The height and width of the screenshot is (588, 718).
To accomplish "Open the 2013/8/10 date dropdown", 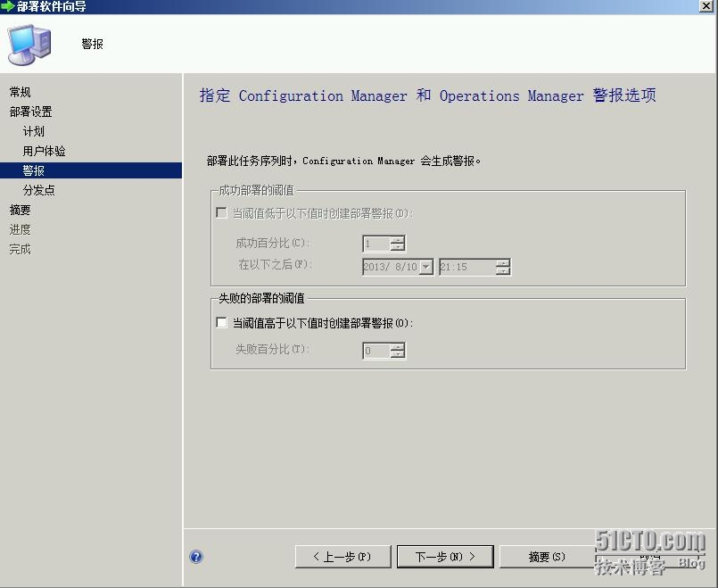I will click(x=426, y=267).
